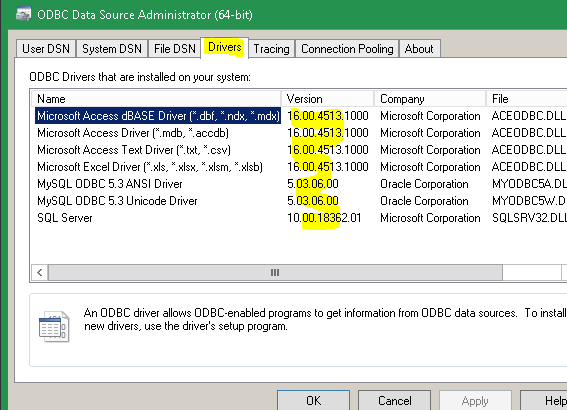This screenshot has width=567, height=410.
Task: Click Microsoft Corporation for SQL Server
Action: [430, 218]
